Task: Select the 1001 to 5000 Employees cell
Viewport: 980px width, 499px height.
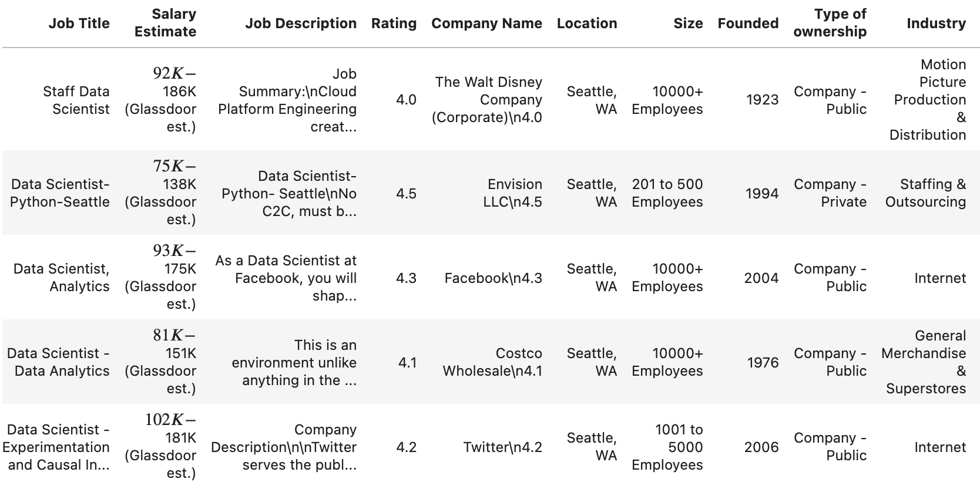Action: tap(667, 447)
